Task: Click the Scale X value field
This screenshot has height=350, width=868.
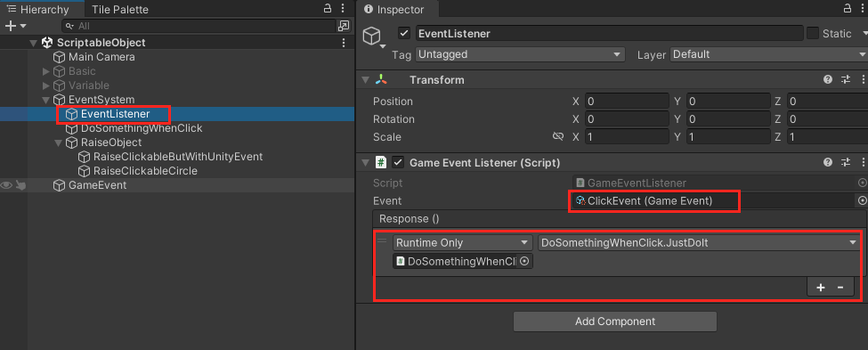Action: click(x=627, y=137)
